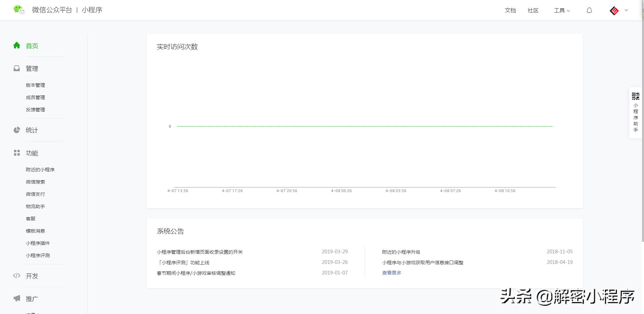Open 附近的小程序 in sidebar

point(40,170)
